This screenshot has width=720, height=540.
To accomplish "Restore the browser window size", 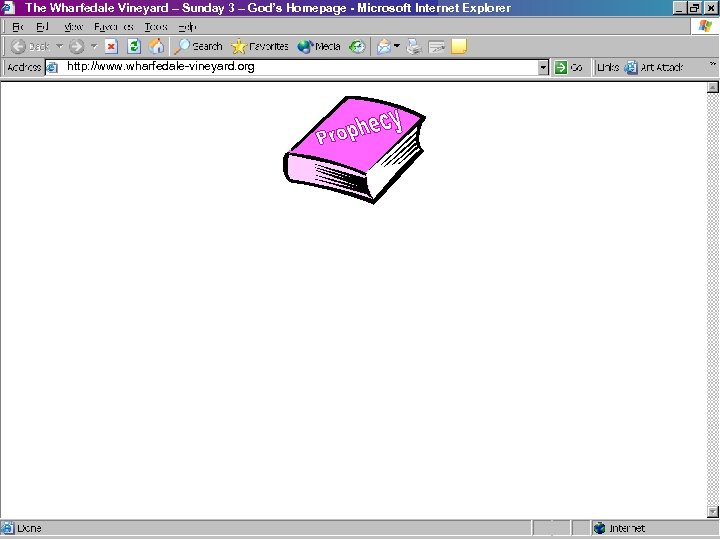I will (695, 8).
